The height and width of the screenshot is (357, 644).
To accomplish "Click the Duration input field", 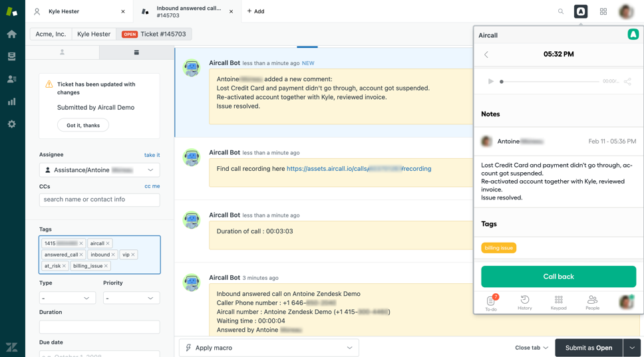I will click(x=99, y=327).
